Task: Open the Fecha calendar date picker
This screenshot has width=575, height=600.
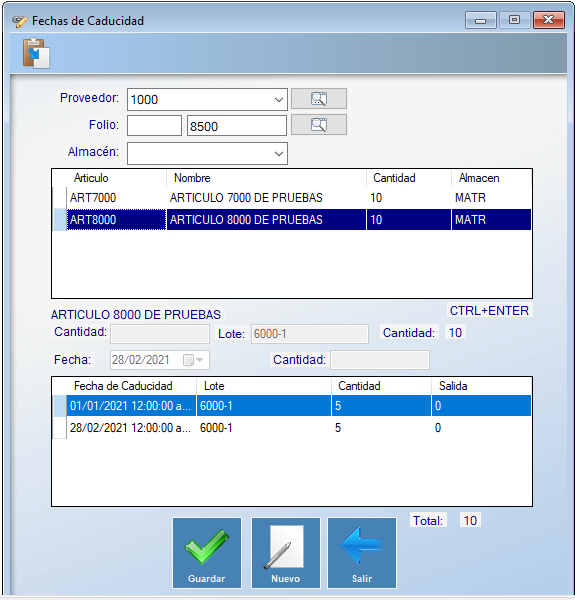Action: [x=194, y=360]
